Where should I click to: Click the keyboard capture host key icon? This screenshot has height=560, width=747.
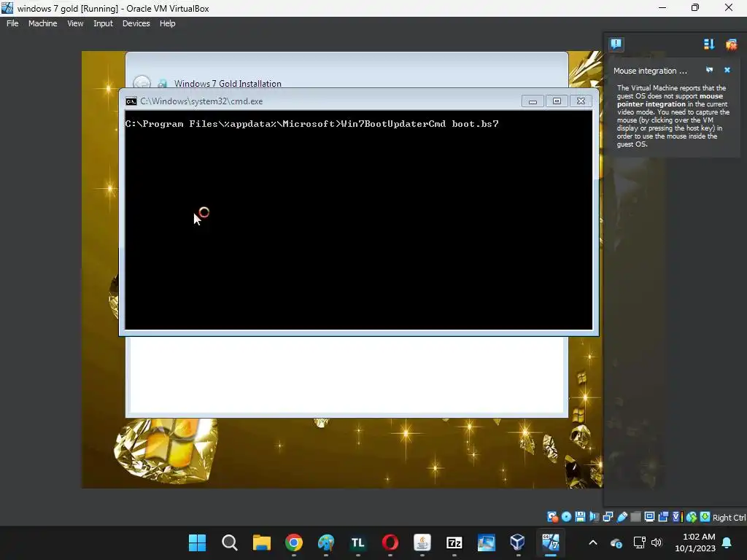coord(705,517)
